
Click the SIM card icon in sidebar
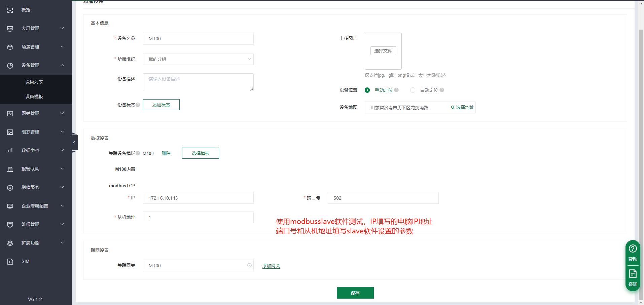click(10, 262)
